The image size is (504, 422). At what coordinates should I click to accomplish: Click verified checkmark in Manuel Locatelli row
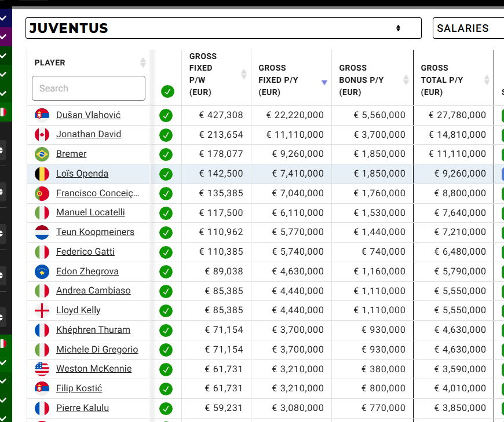[x=166, y=213]
